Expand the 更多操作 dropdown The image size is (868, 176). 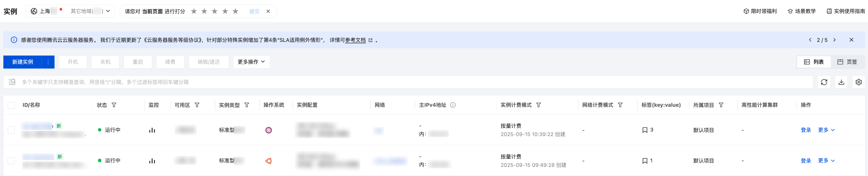(x=251, y=62)
